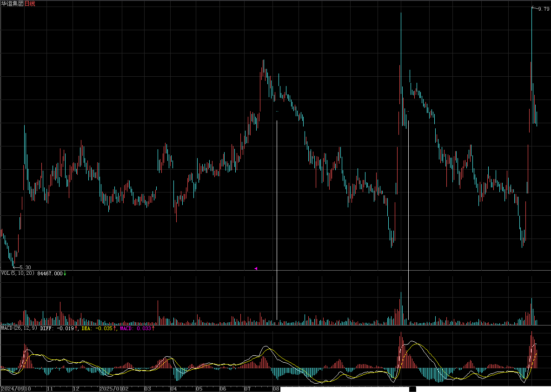
Task: Click the 12 month label on axis
Action: [76, 389]
